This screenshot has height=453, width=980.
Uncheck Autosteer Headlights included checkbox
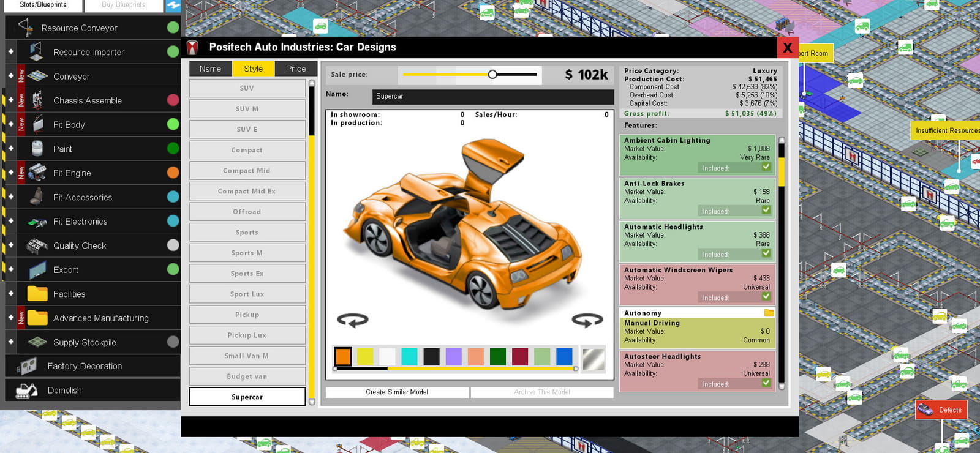tap(766, 383)
